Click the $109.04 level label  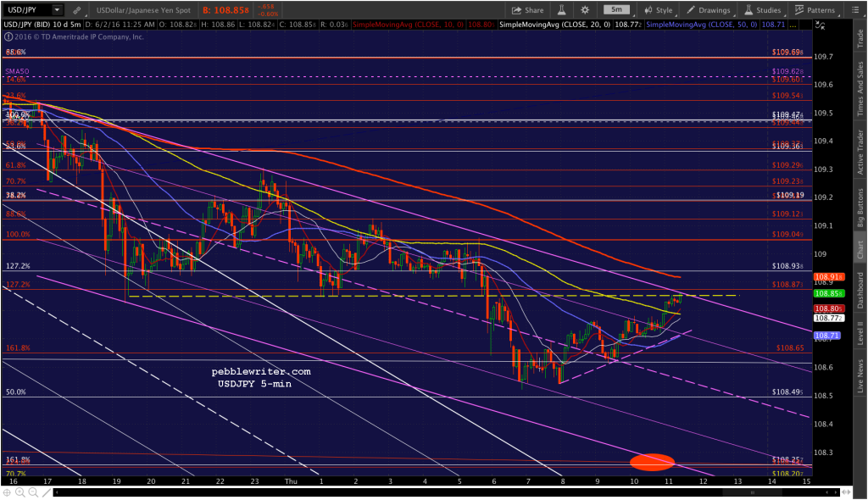(x=787, y=234)
